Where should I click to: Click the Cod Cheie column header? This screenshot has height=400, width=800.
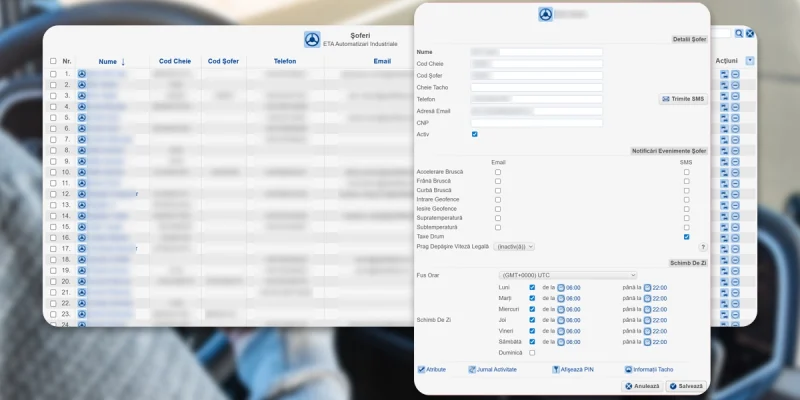pos(175,61)
